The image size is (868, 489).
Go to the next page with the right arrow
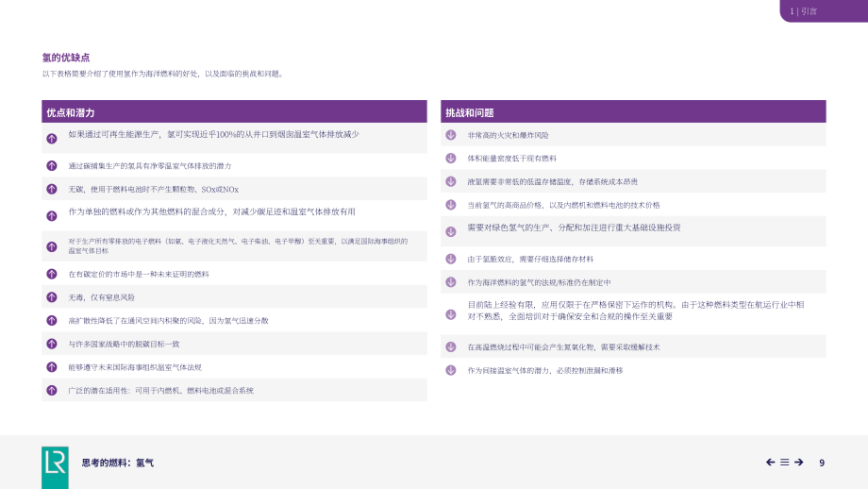click(x=799, y=462)
